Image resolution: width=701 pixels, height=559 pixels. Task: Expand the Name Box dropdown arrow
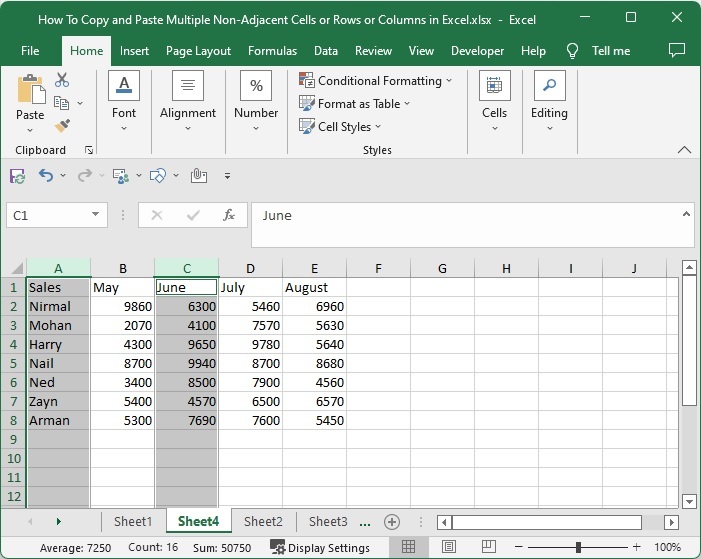[96, 215]
